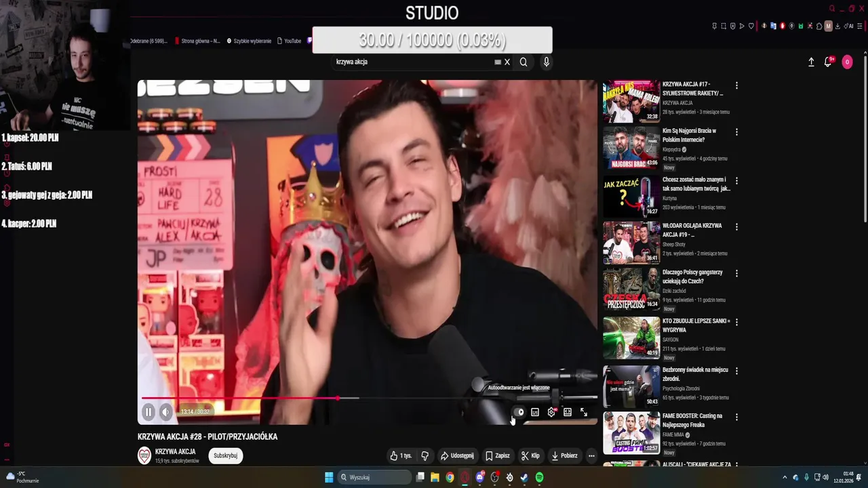Viewport: 868px width, 488px height.
Task: Open the Windows Start button
Action: coord(329,477)
